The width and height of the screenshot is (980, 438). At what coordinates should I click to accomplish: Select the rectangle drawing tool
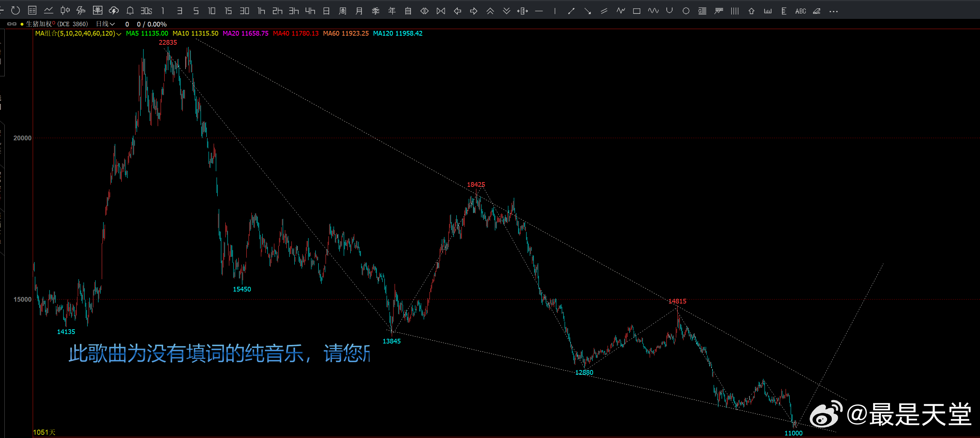(x=637, y=11)
